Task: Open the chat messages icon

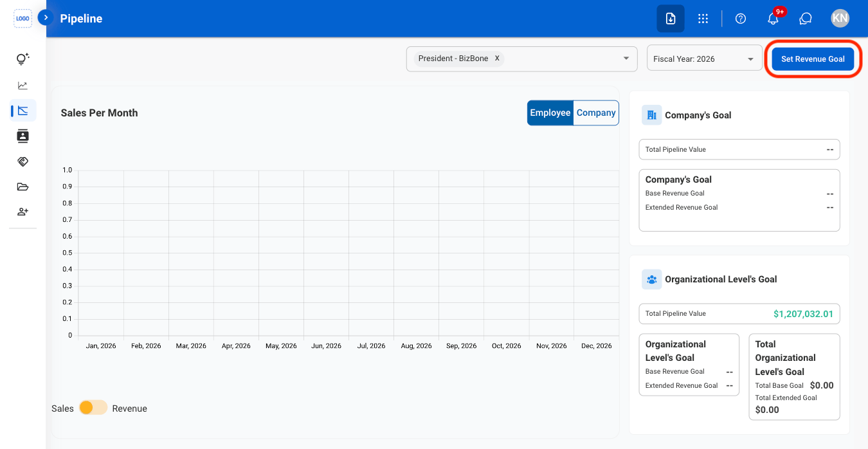Action: 806,19
